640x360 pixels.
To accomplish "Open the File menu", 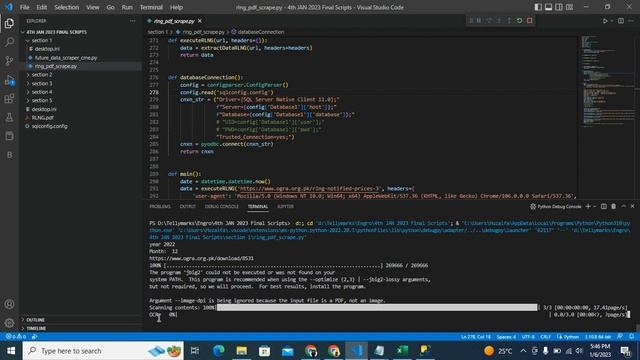I will 24,7.
